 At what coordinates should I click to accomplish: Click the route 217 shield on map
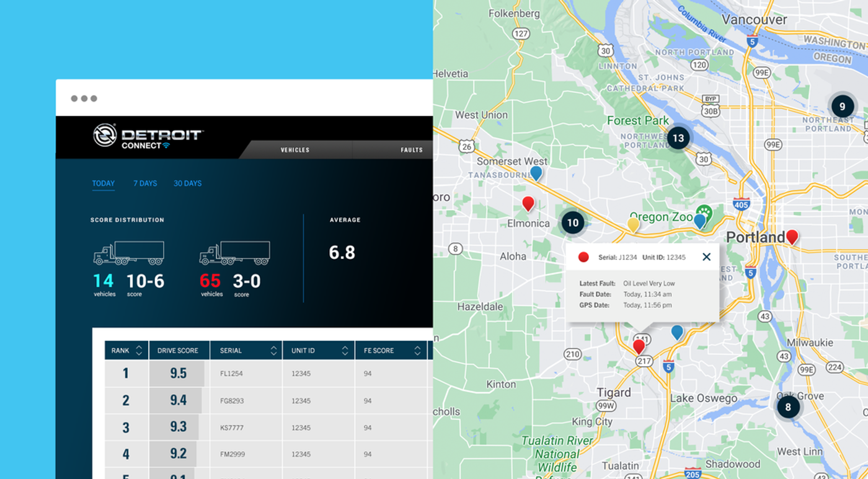pyautogui.click(x=644, y=361)
